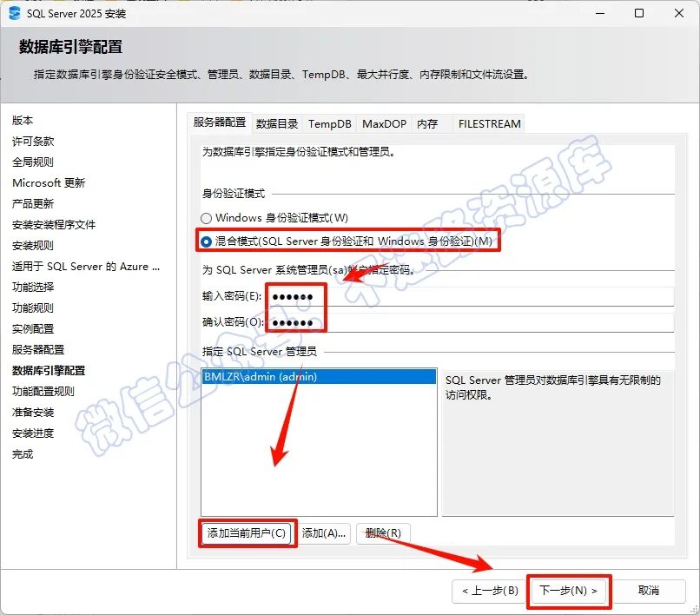Click 数据库引擎配置 step in sidebar

coord(49,370)
